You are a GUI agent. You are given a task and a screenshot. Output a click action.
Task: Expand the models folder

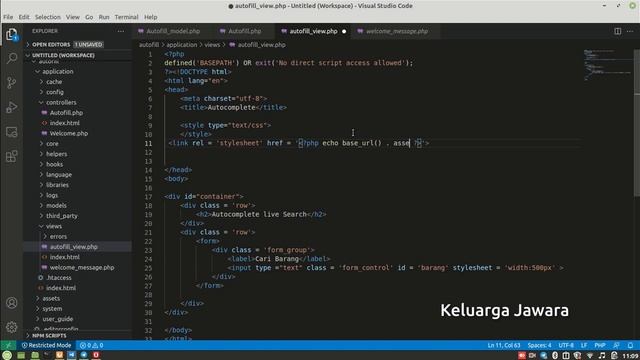78,205
